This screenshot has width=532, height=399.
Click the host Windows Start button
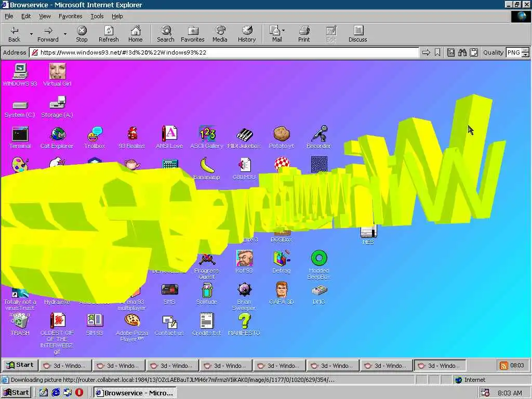16,393
